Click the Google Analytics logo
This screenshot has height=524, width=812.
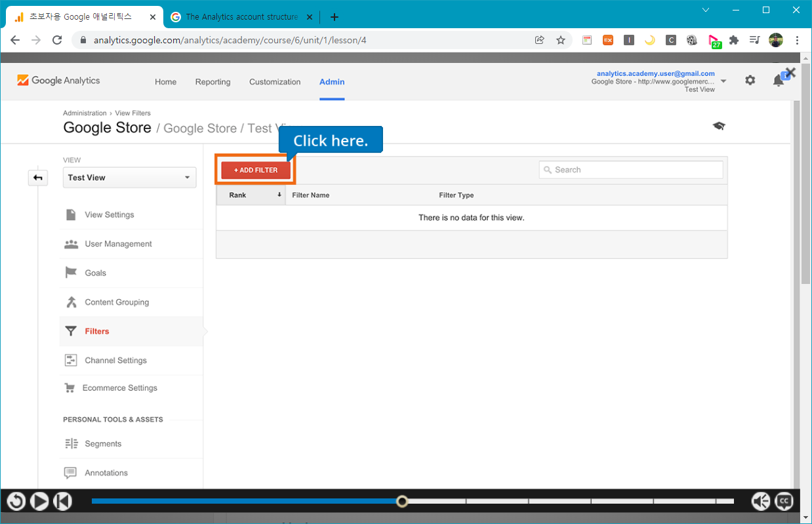(58, 81)
